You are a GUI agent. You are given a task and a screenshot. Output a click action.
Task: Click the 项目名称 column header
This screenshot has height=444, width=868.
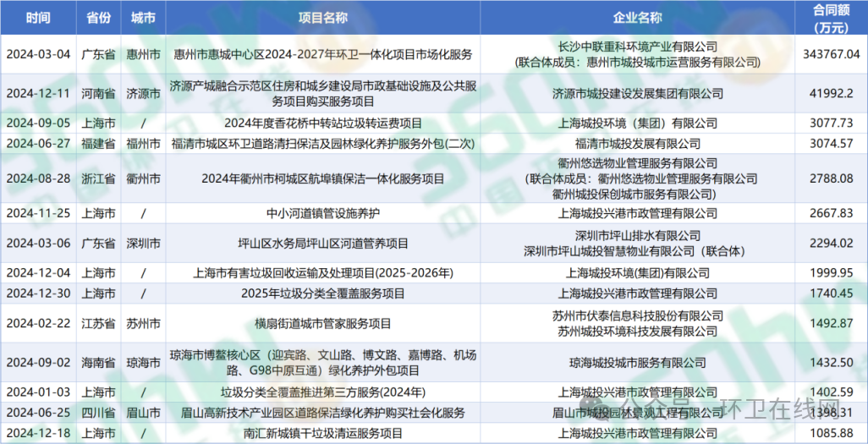pos(322,18)
